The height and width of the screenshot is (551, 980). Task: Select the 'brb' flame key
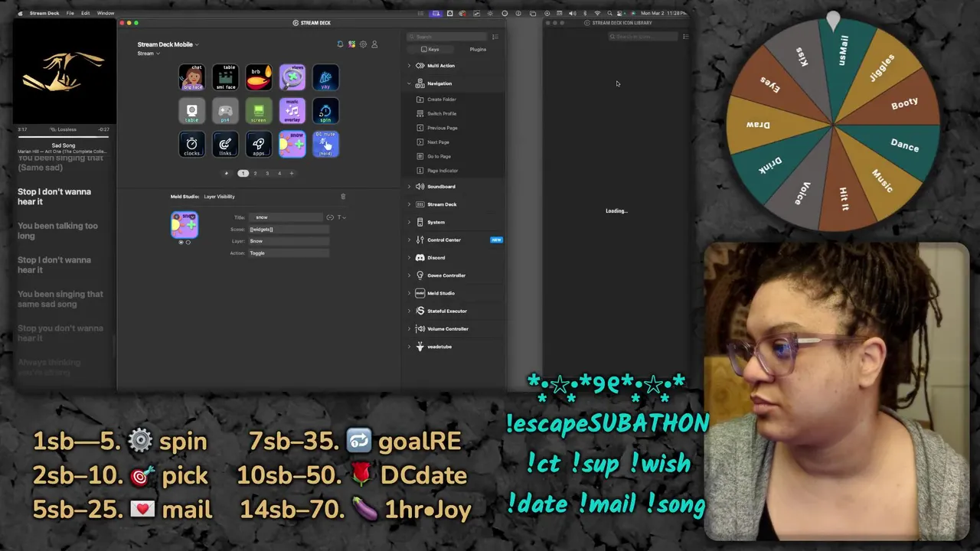pyautogui.click(x=259, y=77)
